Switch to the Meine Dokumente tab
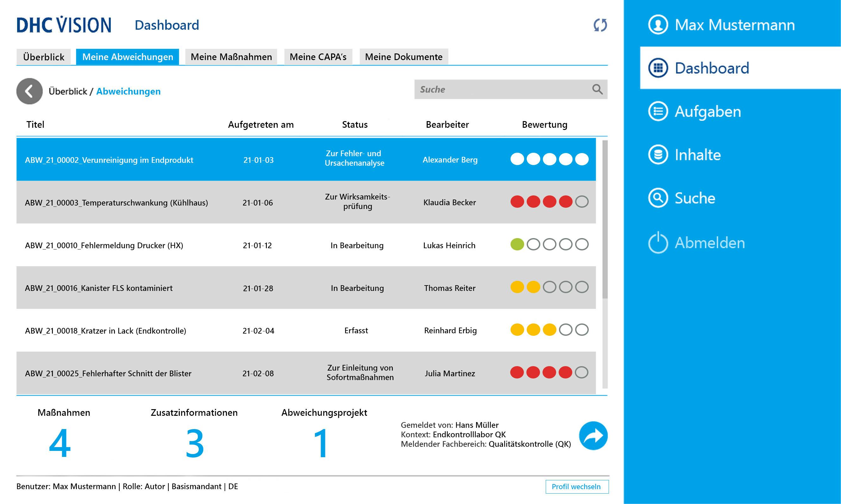This screenshot has width=841, height=504. (x=404, y=57)
